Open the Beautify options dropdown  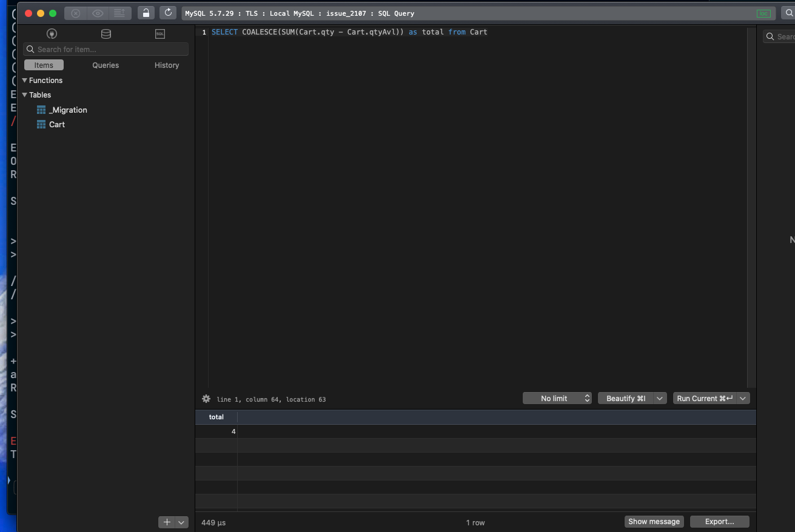coord(660,398)
